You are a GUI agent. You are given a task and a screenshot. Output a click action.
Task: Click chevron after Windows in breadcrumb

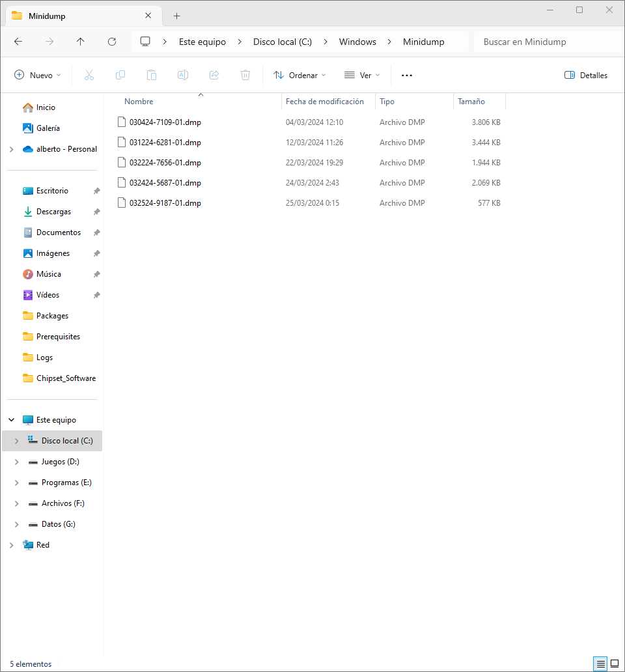389,42
